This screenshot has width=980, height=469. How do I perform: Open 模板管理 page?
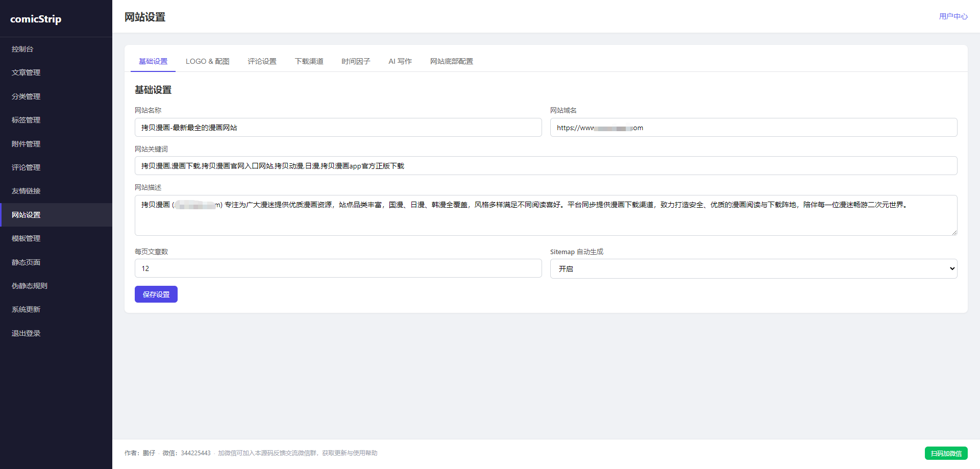(56, 238)
